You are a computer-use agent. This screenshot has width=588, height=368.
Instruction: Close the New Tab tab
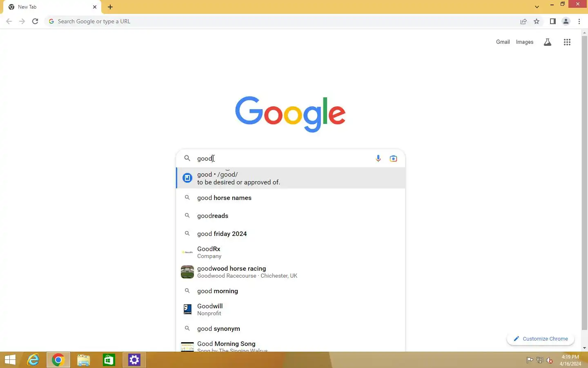95,7
